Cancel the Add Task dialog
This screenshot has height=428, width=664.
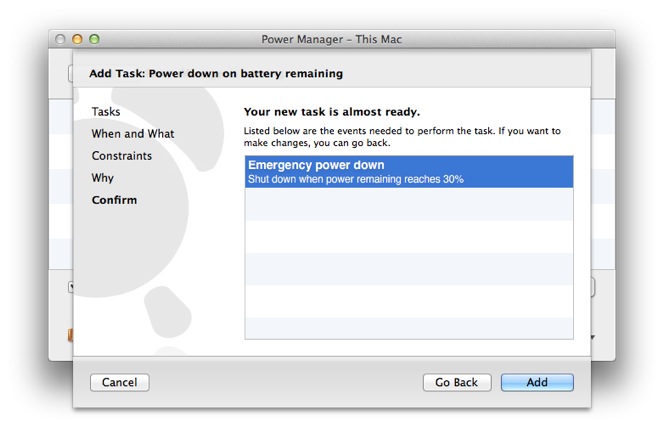click(119, 382)
